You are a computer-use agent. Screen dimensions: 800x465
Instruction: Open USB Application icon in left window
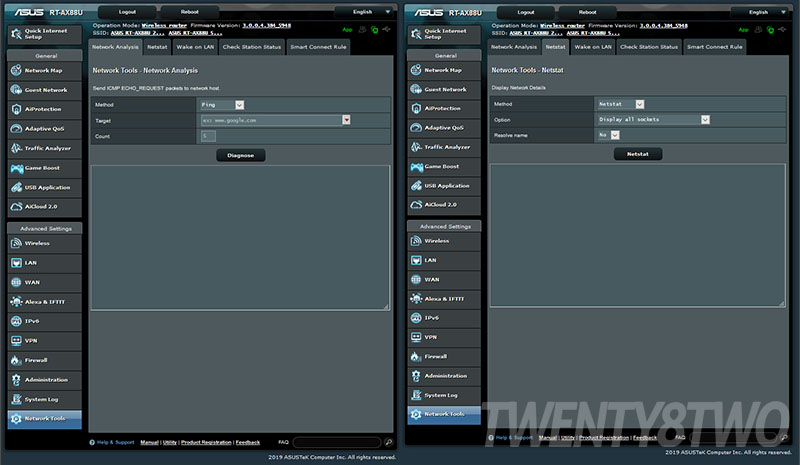(16, 187)
